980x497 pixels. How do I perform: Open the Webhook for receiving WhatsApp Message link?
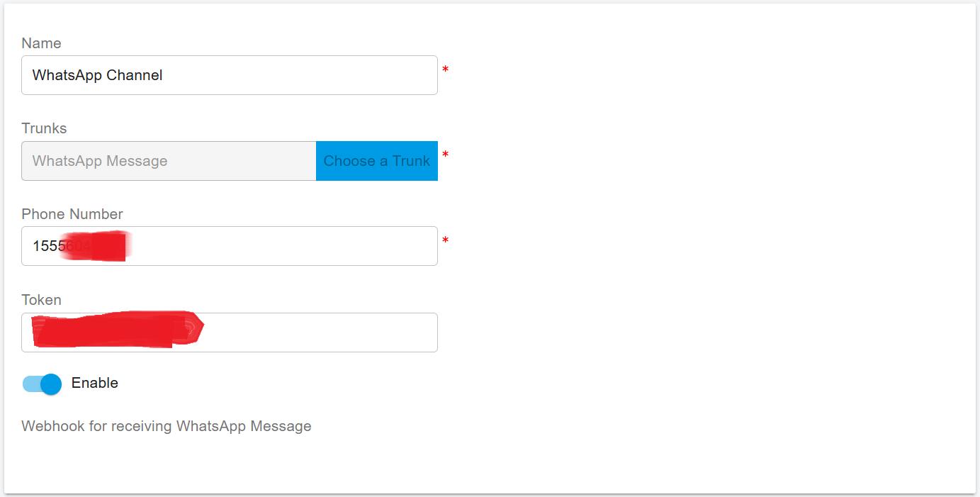[166, 425]
